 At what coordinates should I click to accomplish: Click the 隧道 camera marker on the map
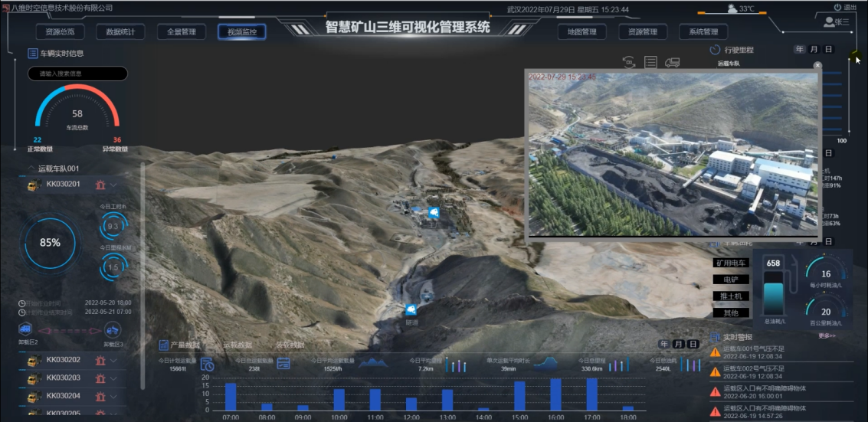point(411,309)
